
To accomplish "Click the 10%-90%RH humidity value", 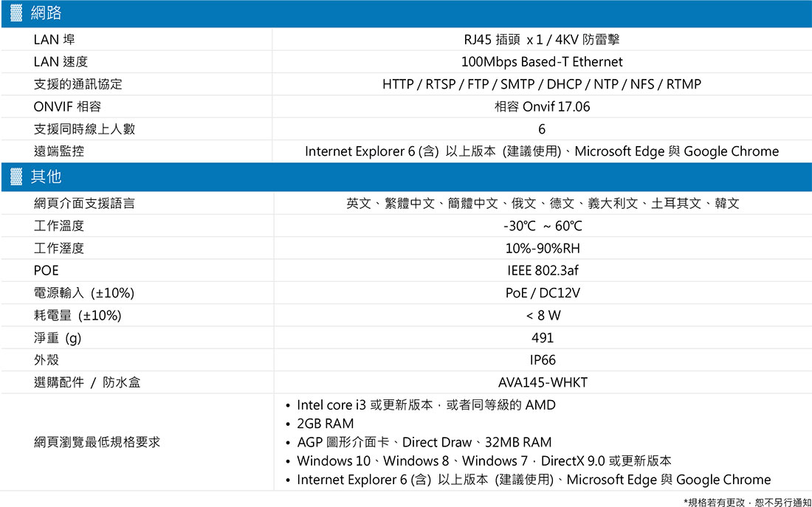I will coord(543,249).
